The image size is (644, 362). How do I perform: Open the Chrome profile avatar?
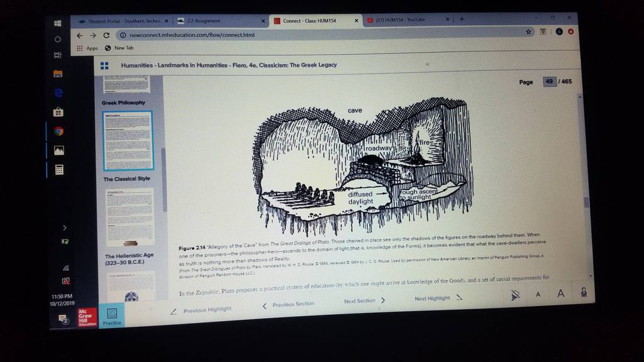(559, 31)
